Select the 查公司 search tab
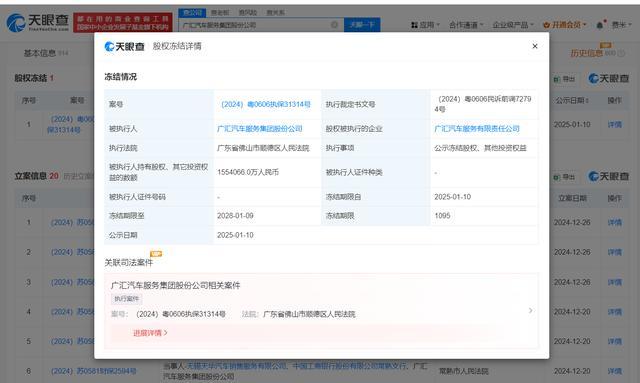Viewport: 640px width, 383px height. click(192, 13)
